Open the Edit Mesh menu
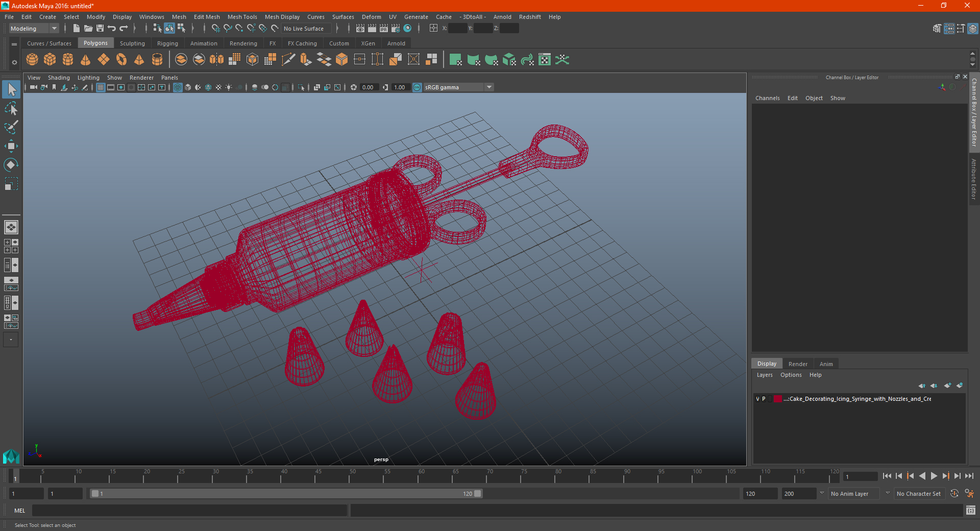 pyautogui.click(x=207, y=17)
